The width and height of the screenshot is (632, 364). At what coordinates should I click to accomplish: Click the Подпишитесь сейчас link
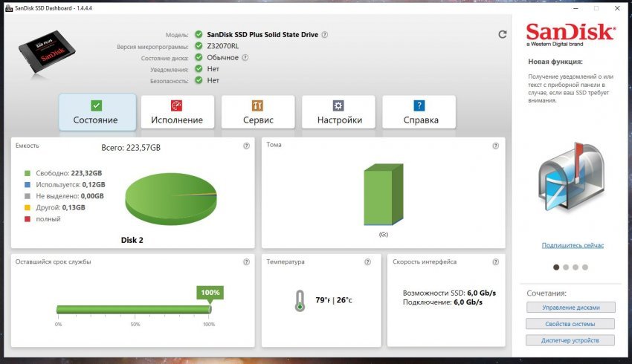click(573, 245)
